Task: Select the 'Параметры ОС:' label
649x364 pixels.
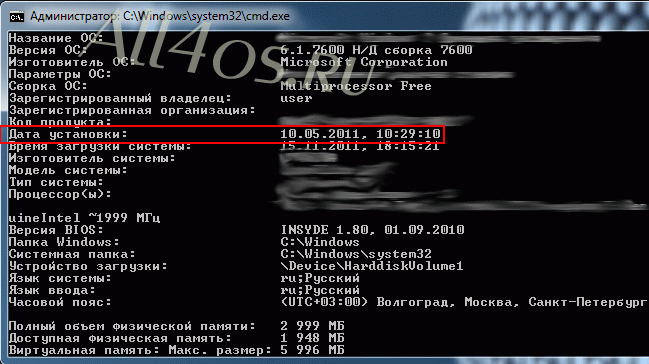Action: tap(60, 74)
